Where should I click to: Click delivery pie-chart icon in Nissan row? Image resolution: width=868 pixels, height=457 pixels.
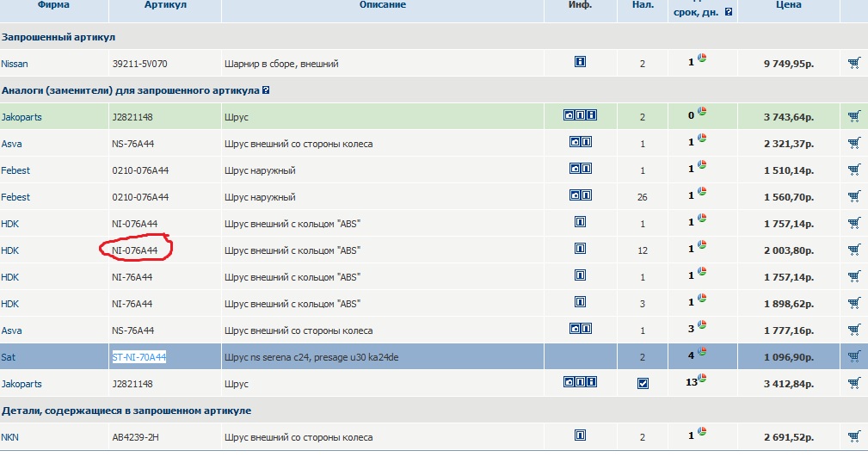pos(702,58)
